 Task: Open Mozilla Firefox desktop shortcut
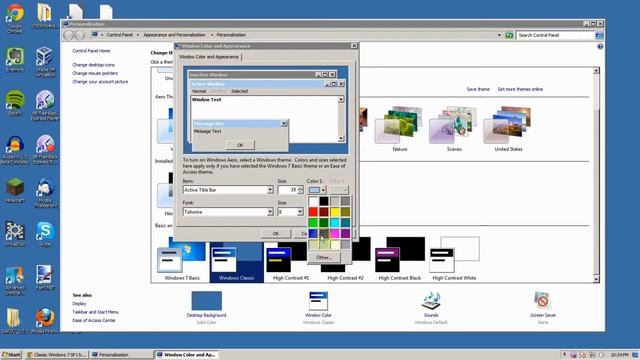click(45, 321)
